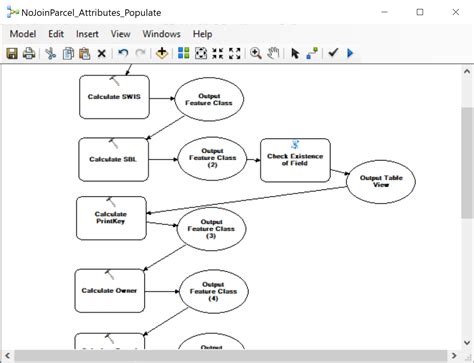
Task: Activate the Connect tool icon
Action: pyautogui.click(x=312, y=53)
